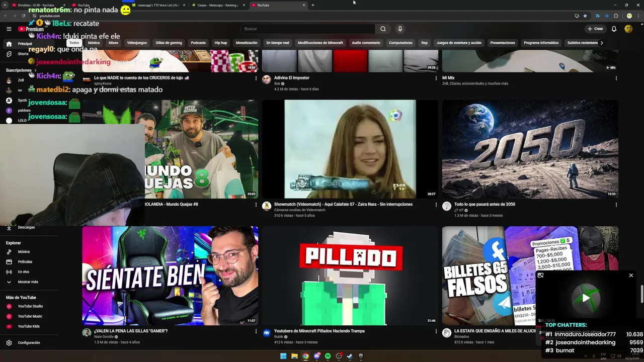Open Chrome tab search dropdown

[x=6, y=5]
